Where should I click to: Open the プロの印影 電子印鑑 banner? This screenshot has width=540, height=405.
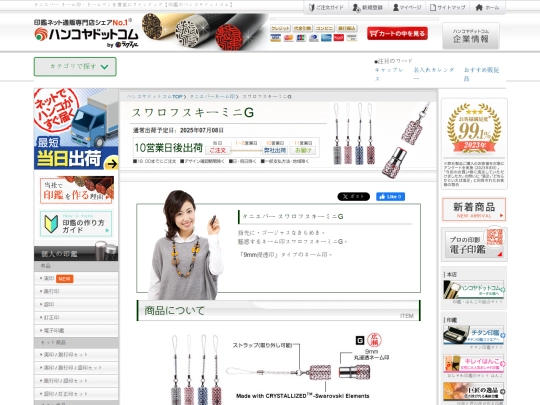(x=474, y=244)
